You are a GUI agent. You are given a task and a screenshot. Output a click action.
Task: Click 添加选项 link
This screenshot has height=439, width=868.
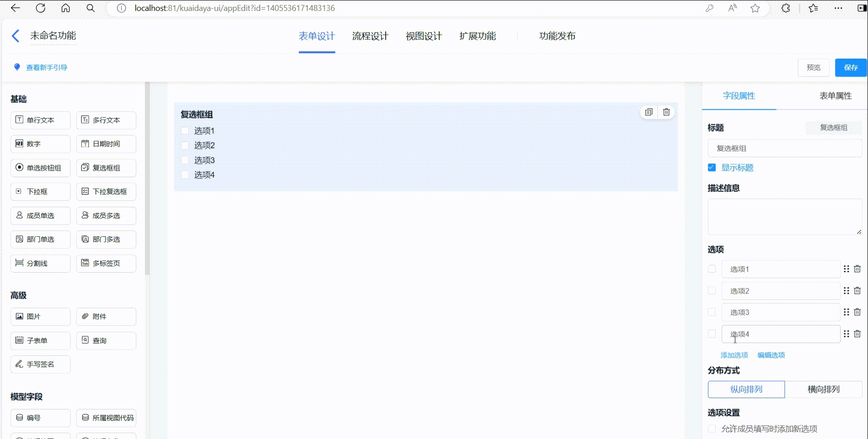734,355
